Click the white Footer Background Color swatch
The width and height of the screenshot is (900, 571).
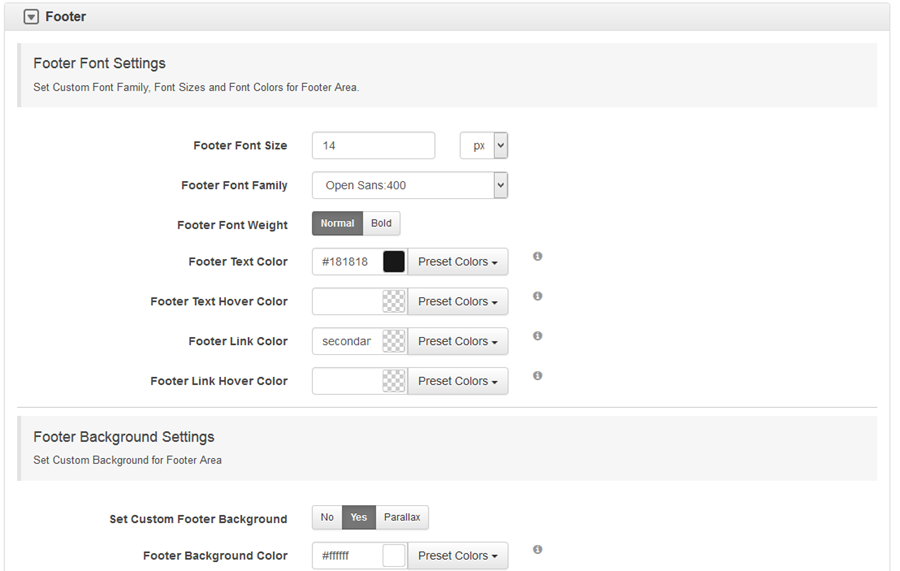394,556
